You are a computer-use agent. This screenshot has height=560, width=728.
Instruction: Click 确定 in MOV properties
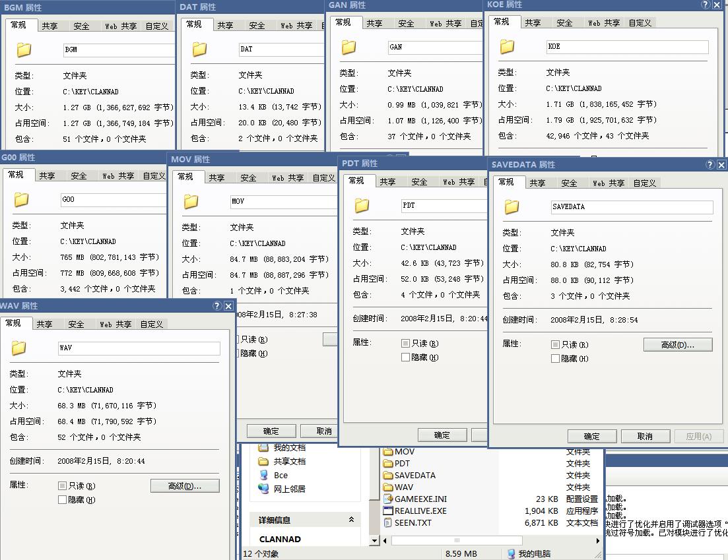271,431
